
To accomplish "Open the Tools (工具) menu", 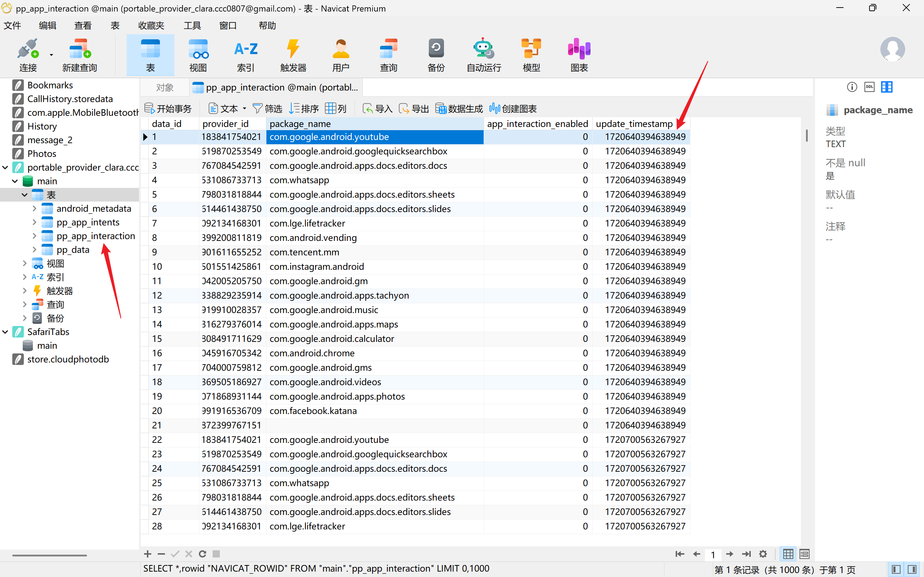I will pos(192,26).
